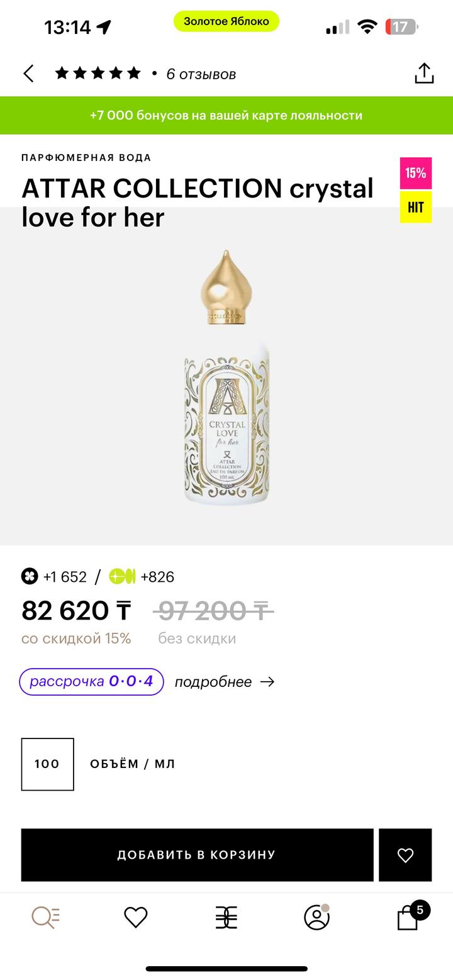This screenshot has width=453, height=980.
Task: Go to the Золотое Яблоко home logo tab
Action: point(226,918)
